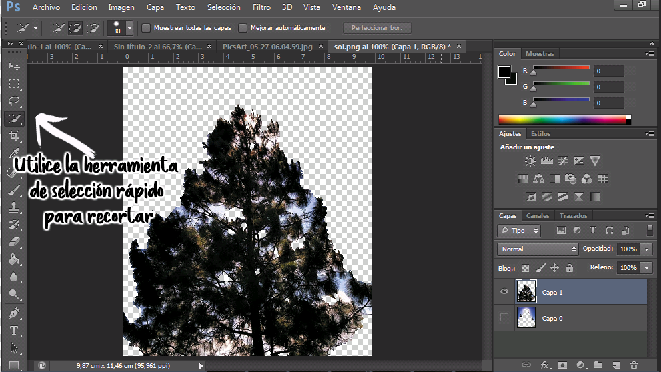Select the Quick Selection tool in toolbox
This screenshot has width=661, height=372.
pos(14,119)
